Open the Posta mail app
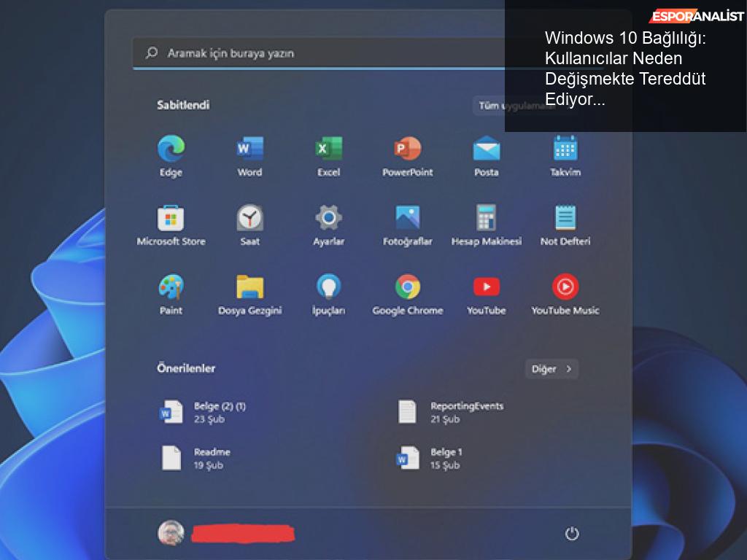The height and width of the screenshot is (560, 747). tap(486, 149)
